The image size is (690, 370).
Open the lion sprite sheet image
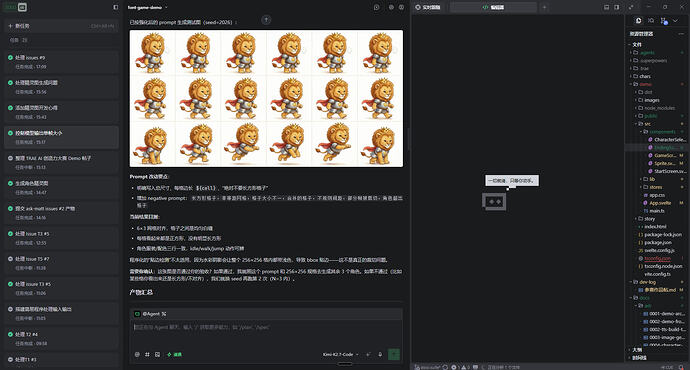click(x=266, y=99)
